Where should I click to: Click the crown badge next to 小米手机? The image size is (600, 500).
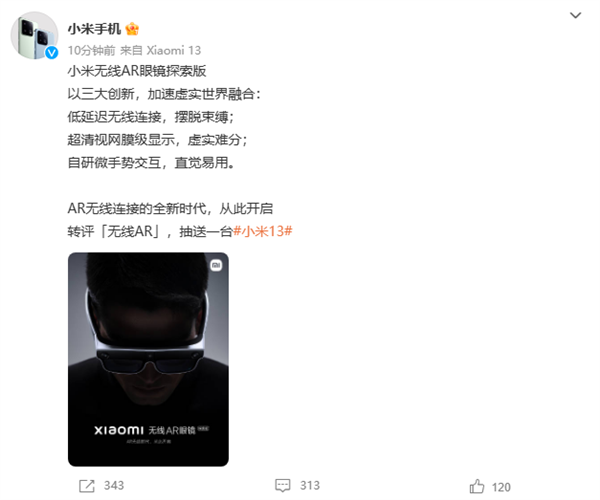coord(132,29)
